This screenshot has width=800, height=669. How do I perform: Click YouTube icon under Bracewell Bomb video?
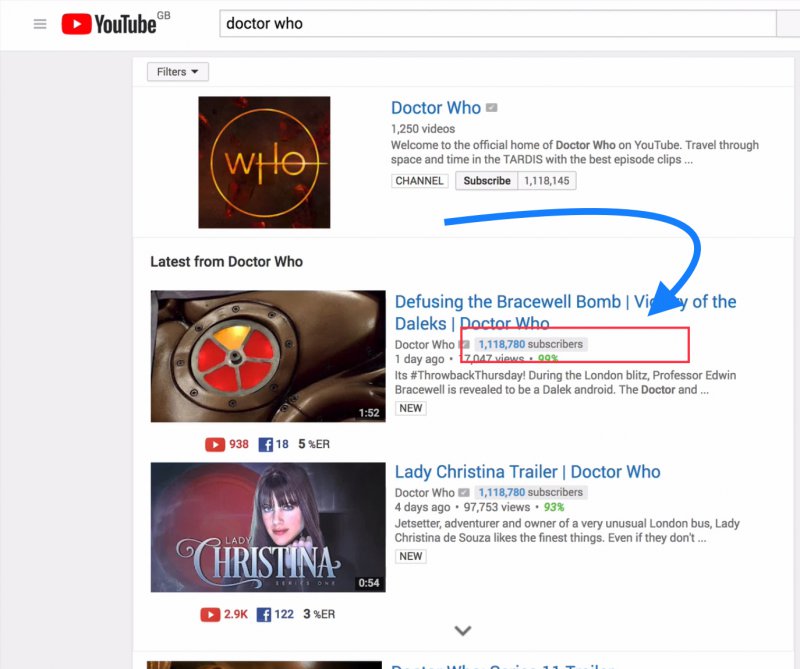215,444
